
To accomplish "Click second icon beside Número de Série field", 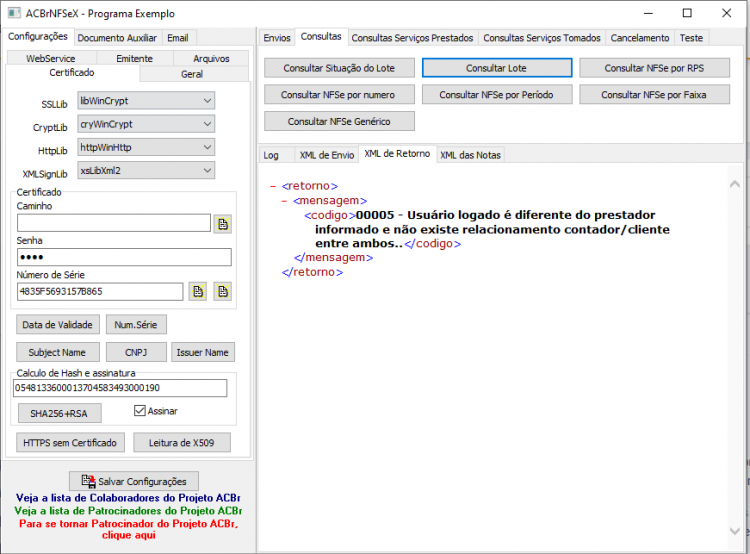I will [x=223, y=291].
